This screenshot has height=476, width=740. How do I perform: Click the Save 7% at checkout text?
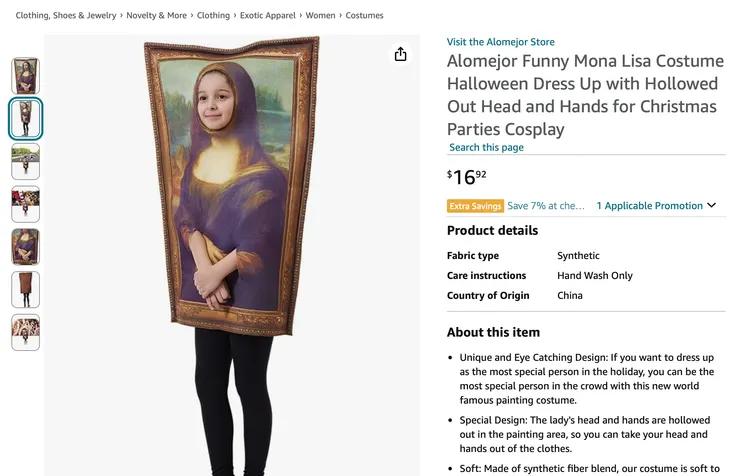coord(546,206)
